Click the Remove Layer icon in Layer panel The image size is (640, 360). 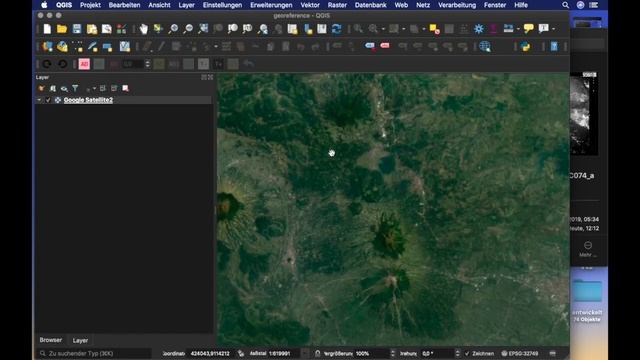(x=125, y=88)
